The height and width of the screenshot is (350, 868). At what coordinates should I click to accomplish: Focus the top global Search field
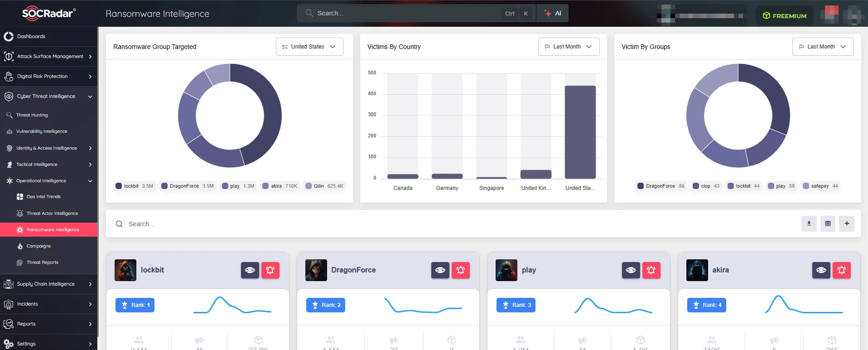(x=416, y=13)
